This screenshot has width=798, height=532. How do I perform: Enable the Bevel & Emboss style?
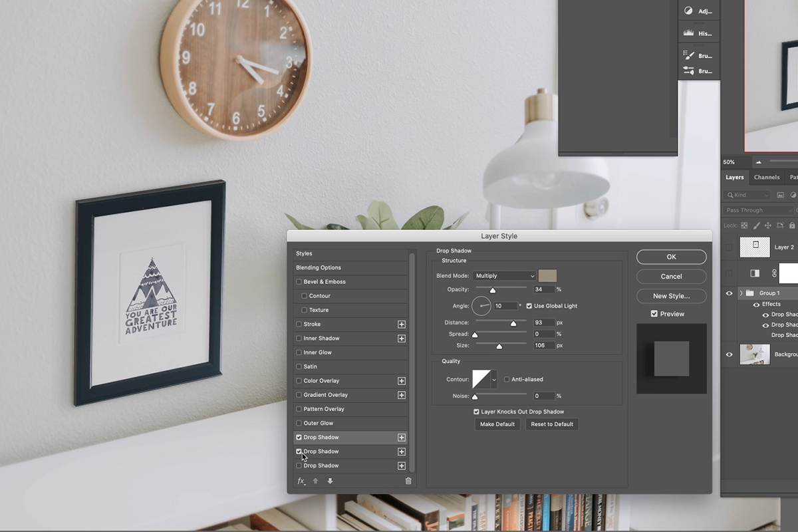point(299,281)
